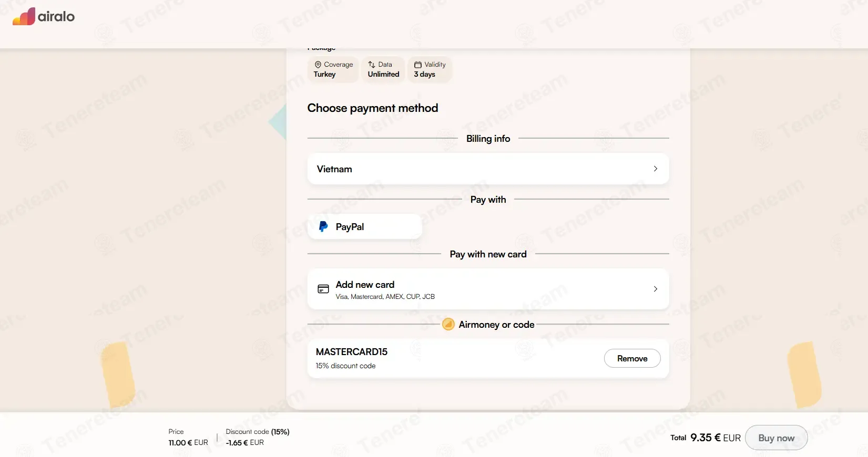Select the Data Unlimited chip

coord(383,69)
